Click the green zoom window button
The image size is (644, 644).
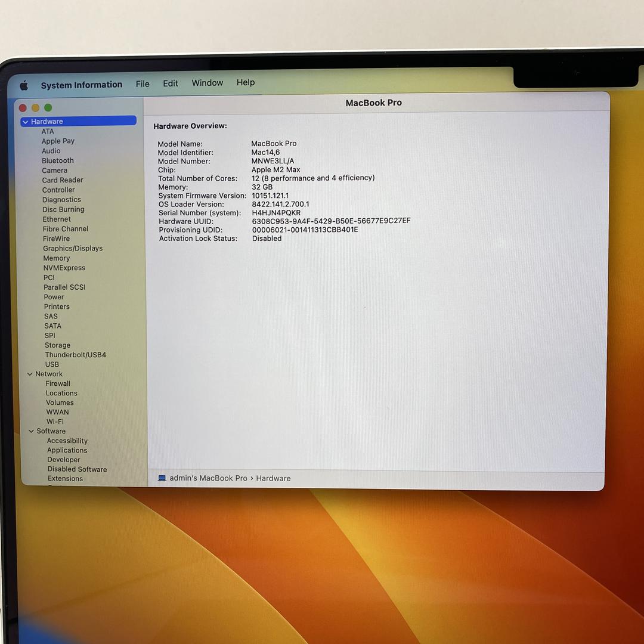click(48, 107)
